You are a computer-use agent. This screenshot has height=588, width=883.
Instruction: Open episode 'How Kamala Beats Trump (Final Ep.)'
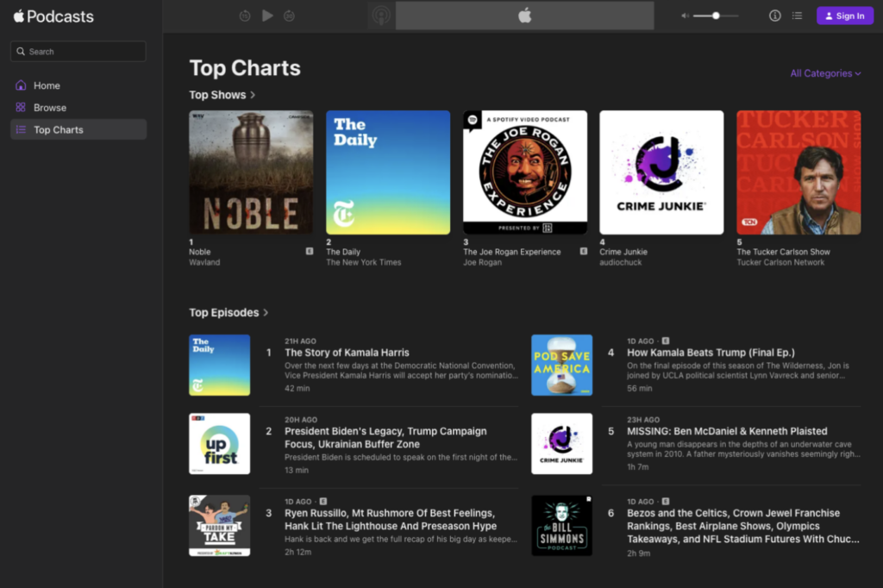(x=711, y=353)
